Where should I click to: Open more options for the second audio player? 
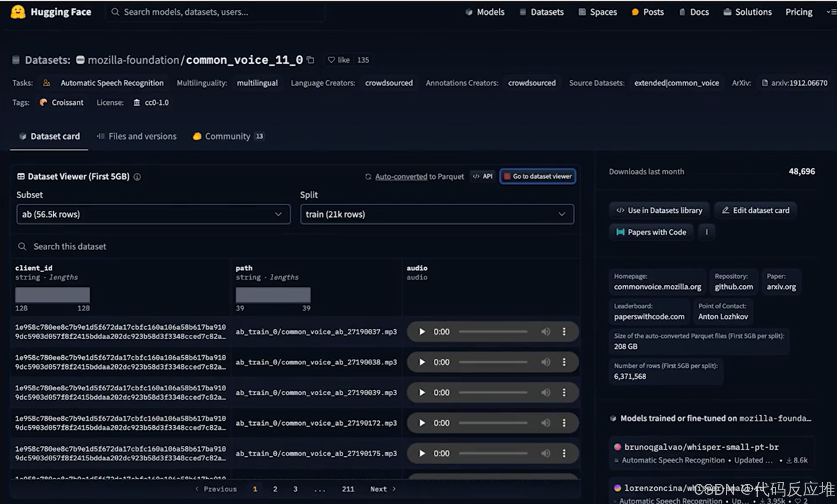(x=564, y=362)
